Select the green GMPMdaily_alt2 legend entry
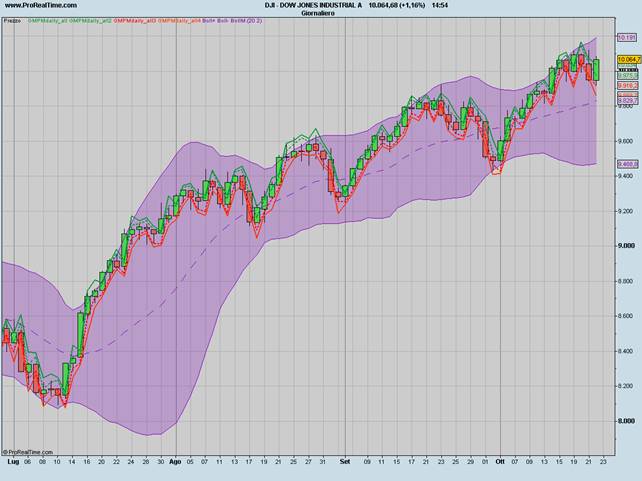The width and height of the screenshot is (642, 481). click(x=90, y=20)
